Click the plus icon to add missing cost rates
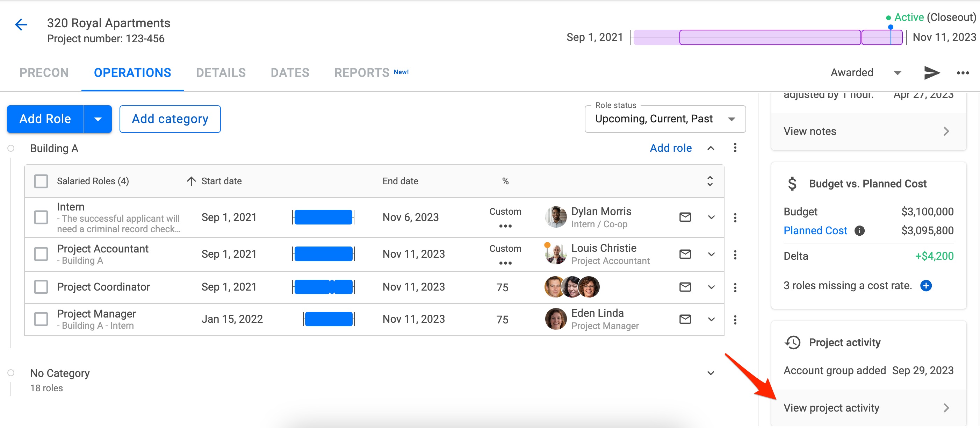This screenshot has height=428, width=980. tap(926, 286)
